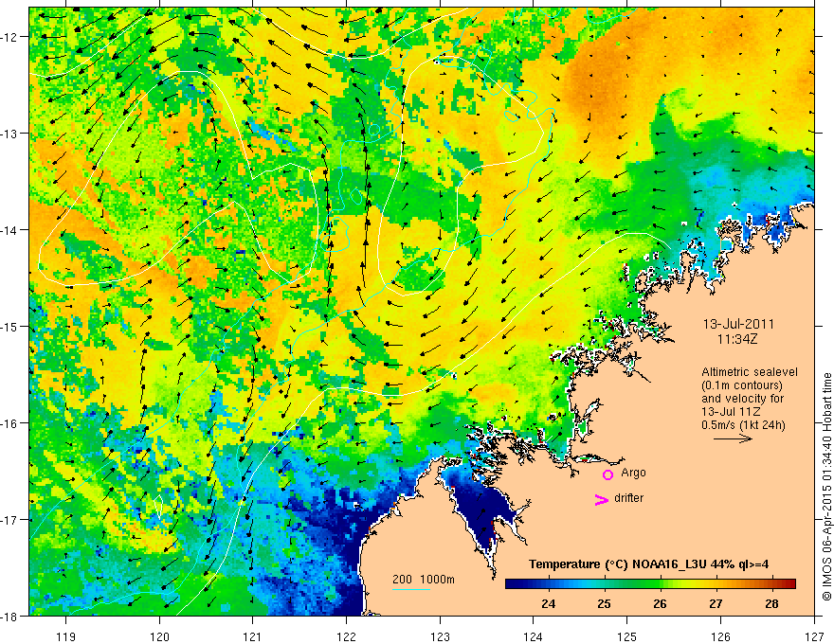Click the magenta Argo circle legend symbol
The height and width of the screenshot is (644, 834).
tap(607, 474)
